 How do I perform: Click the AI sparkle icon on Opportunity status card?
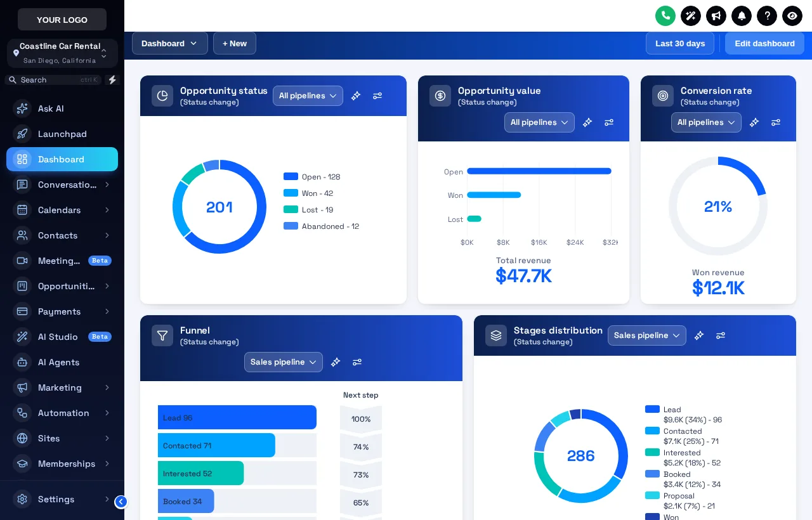click(356, 96)
